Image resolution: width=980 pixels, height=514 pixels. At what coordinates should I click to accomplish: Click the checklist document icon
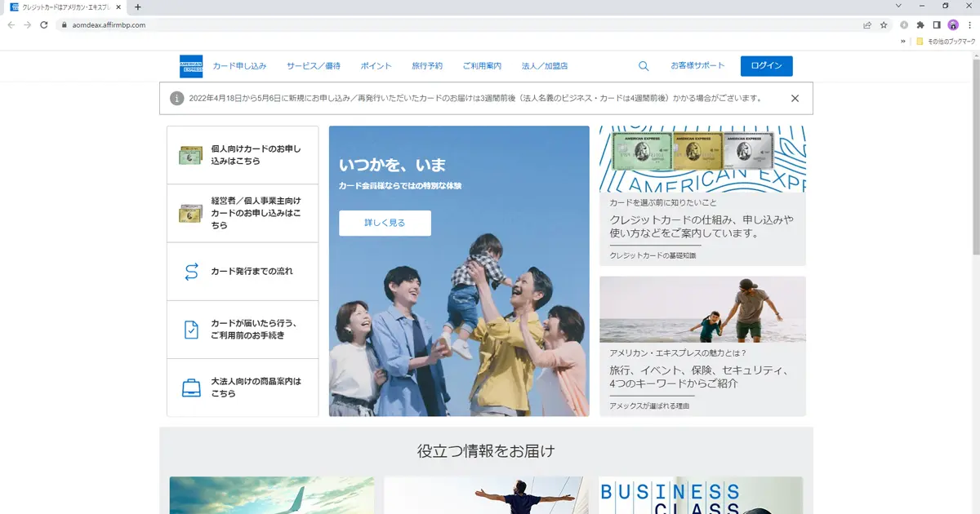[x=191, y=330]
